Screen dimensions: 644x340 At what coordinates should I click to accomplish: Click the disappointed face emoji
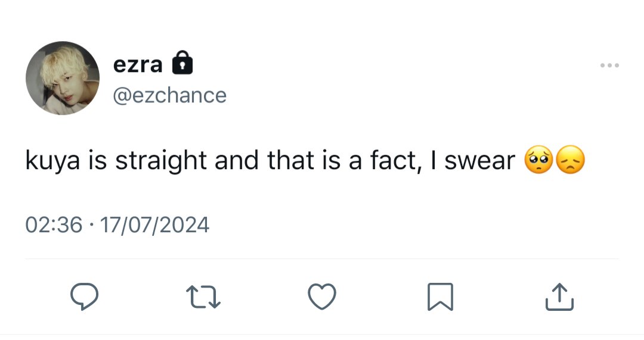pyautogui.click(x=570, y=161)
